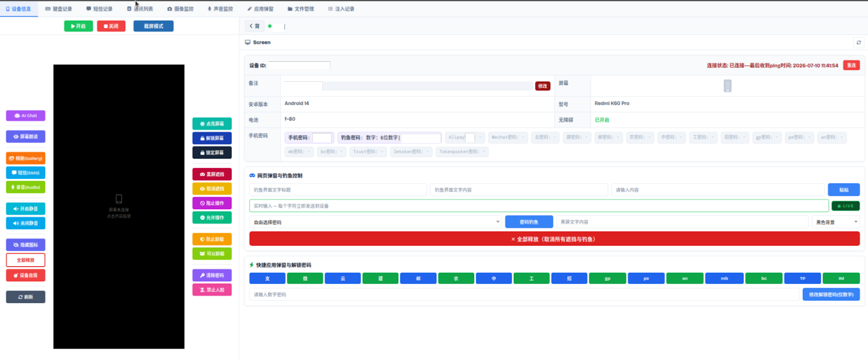868x360 pixels.
Task: Click the green gp quick app button
Action: coord(607,279)
